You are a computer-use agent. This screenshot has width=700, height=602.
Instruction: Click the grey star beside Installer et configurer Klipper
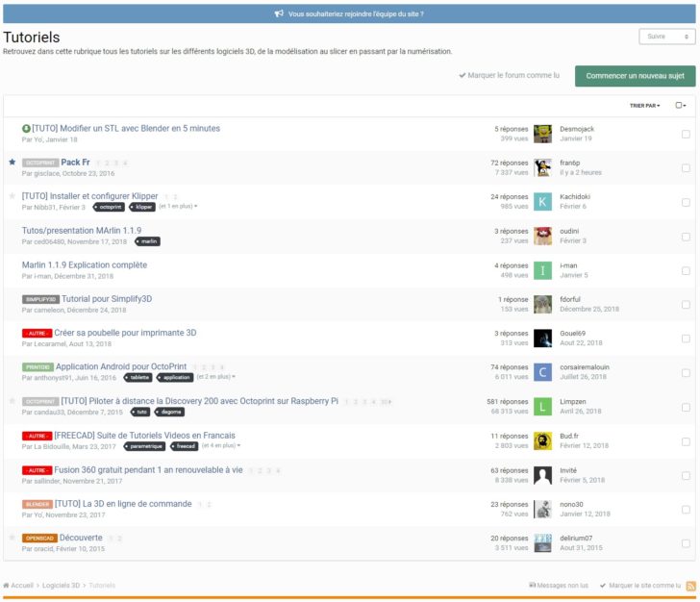coord(12,196)
